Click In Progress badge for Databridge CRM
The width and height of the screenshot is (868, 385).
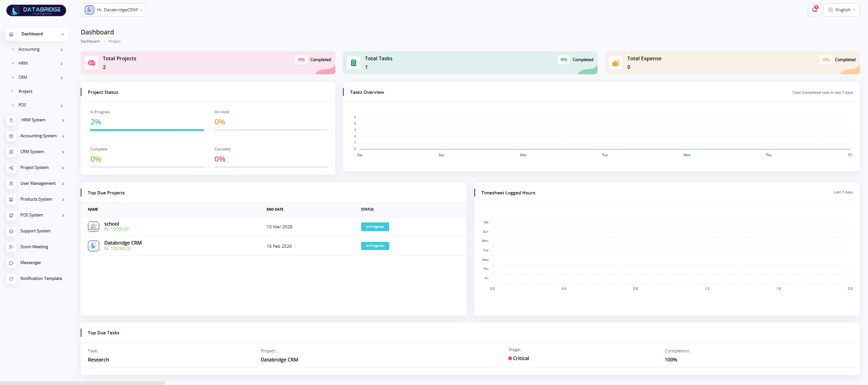tap(375, 246)
